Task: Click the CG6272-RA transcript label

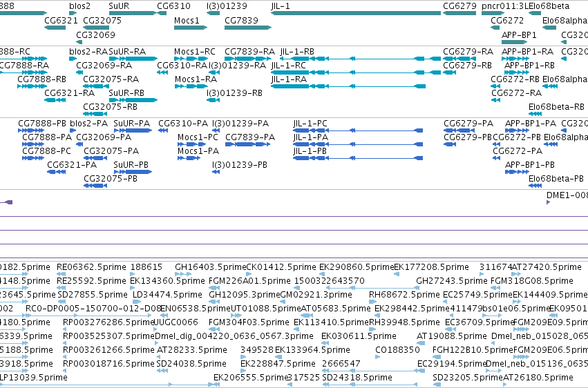Action: (x=516, y=93)
